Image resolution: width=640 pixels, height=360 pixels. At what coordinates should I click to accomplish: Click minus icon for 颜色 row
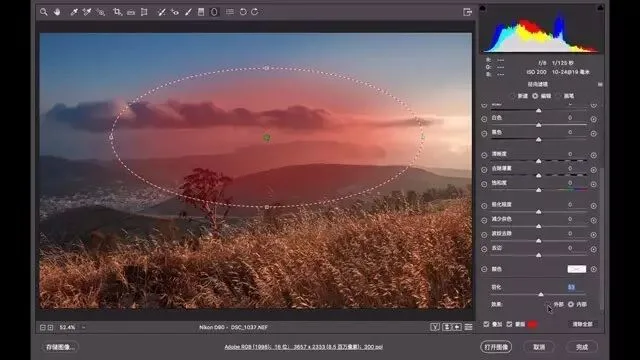point(484,269)
